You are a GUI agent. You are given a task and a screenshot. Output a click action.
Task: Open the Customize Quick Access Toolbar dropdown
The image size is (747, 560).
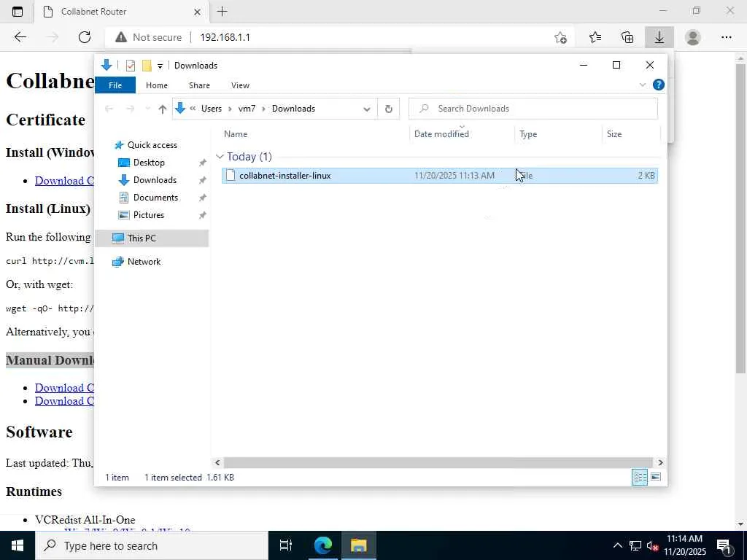click(160, 66)
